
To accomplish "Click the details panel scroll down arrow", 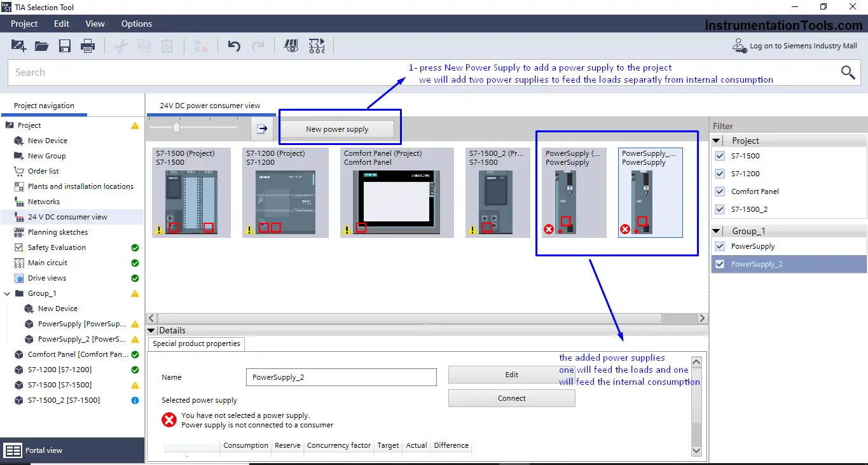I will coord(696,450).
